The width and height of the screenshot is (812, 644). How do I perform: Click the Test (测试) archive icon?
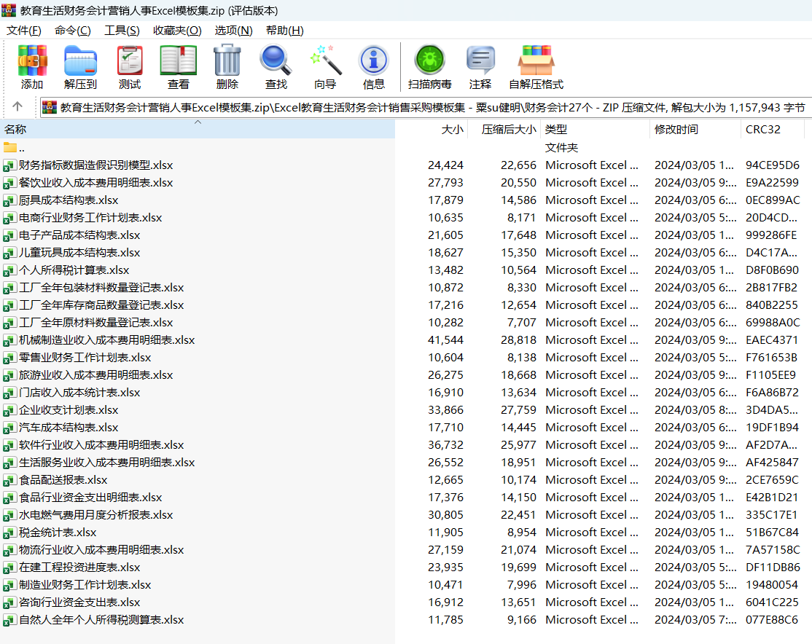(130, 66)
